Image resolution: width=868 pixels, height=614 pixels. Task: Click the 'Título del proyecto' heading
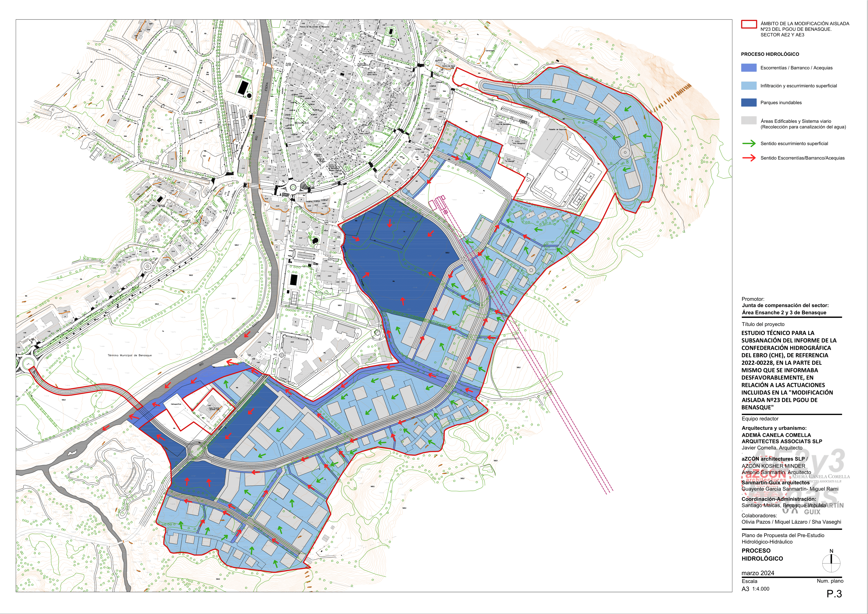pos(763,324)
